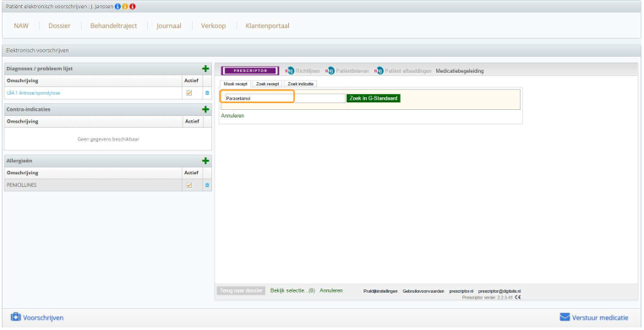Click the Patient afbeeldingen label

coord(408,71)
